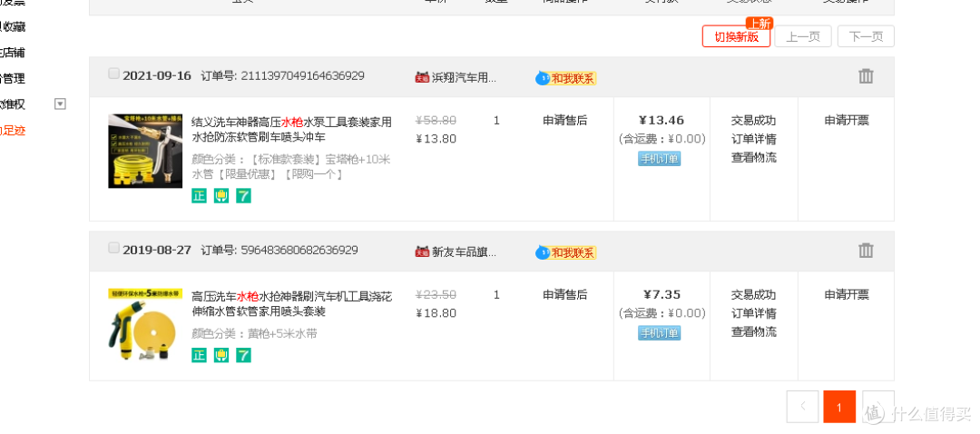Click the 正 badge under the 黄枪 product
980x434 pixels.
tap(199, 355)
